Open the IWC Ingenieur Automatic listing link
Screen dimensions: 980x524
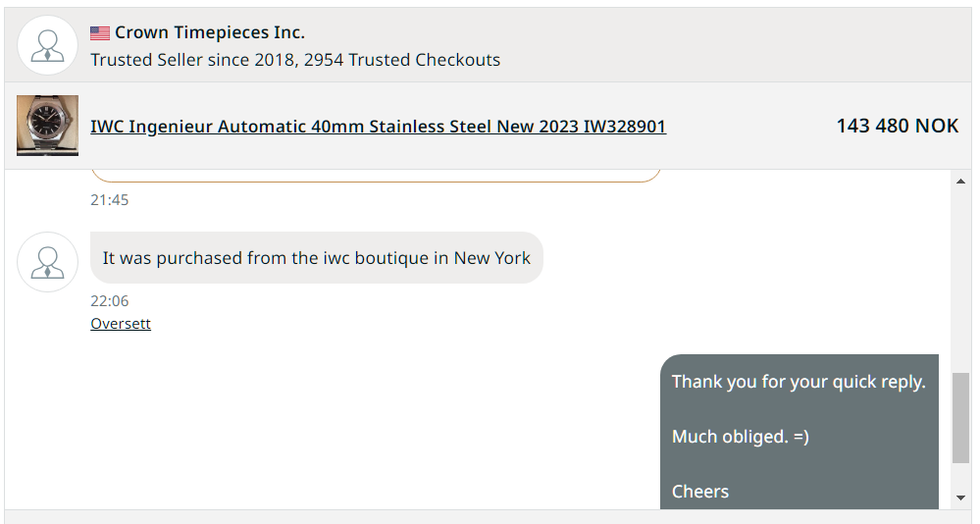pyautogui.click(x=378, y=127)
